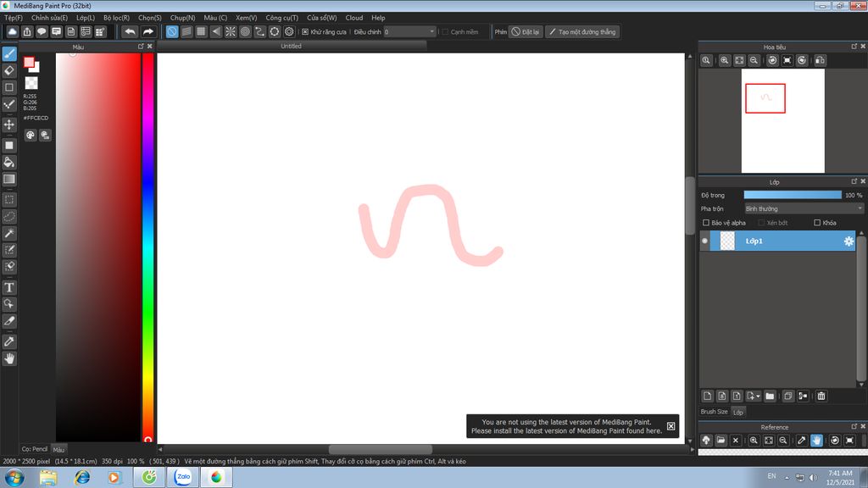Zoom out on the navigator panel

(x=754, y=60)
